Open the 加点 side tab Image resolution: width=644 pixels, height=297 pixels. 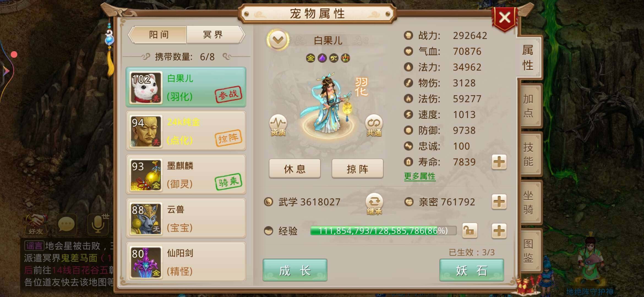pos(529,106)
